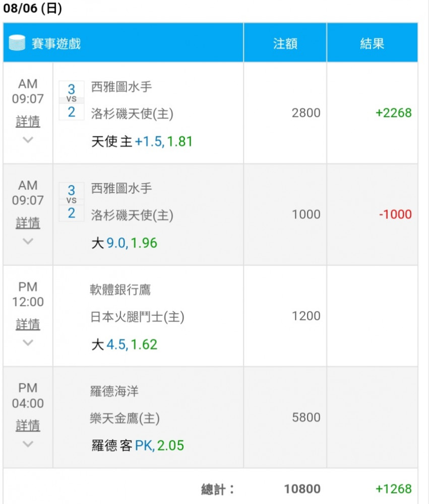Image resolution: width=429 pixels, height=504 pixels.
Task: Click the 羅德 客 PK, 2.05 bet line
Action: point(138,446)
